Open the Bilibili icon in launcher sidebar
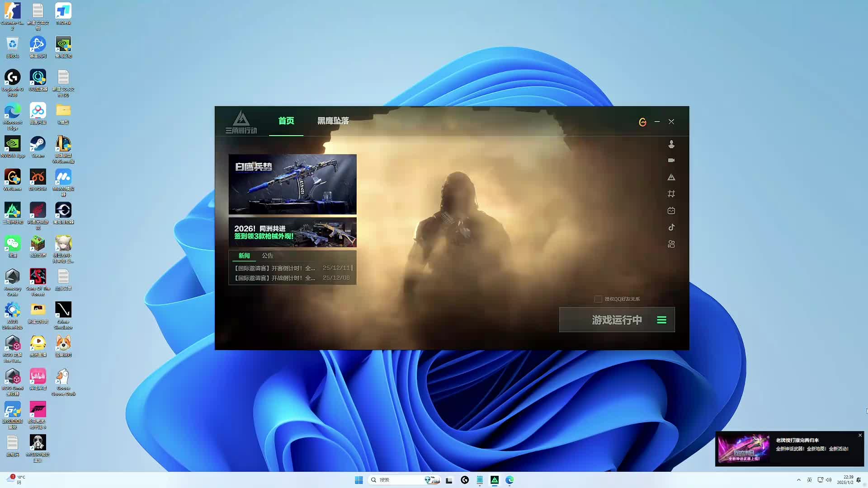868x488 pixels. (671, 211)
